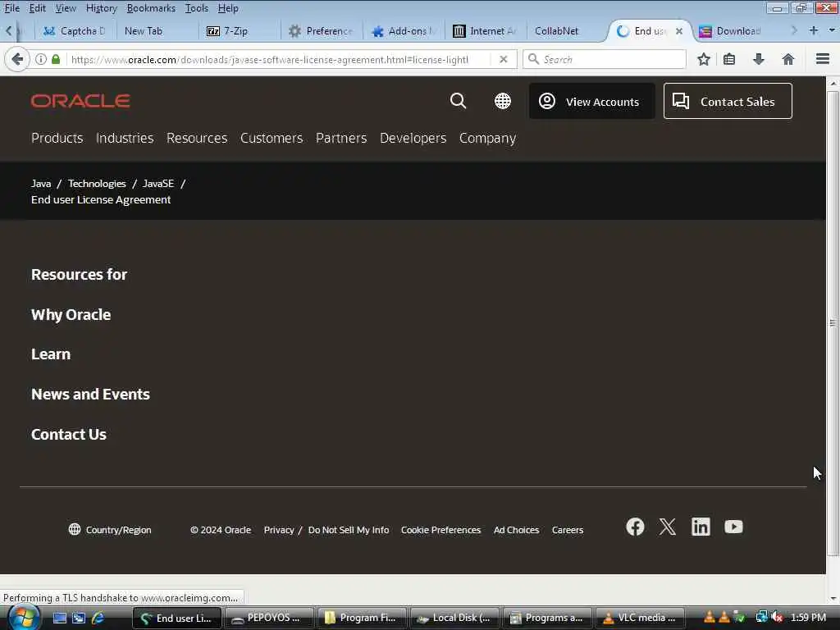The width and height of the screenshot is (840, 630).
Task: Open View Accounts
Action: click(x=591, y=101)
